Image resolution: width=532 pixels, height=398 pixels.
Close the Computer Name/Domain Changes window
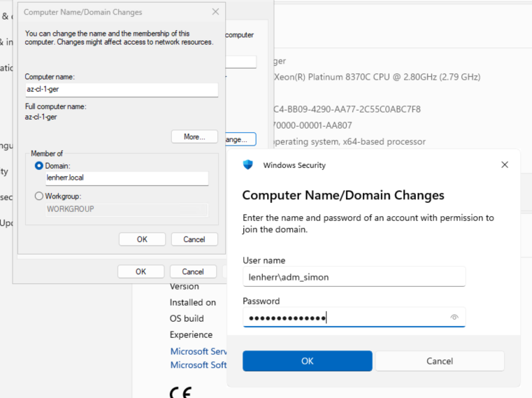pyautogui.click(x=215, y=12)
